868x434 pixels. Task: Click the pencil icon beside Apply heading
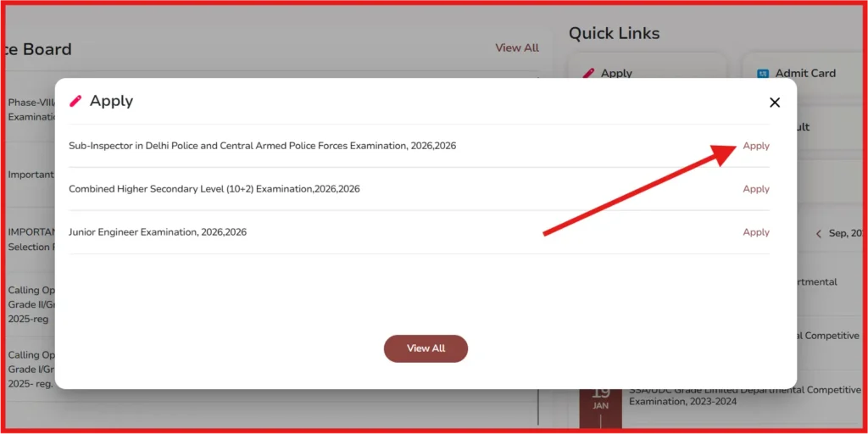point(75,102)
